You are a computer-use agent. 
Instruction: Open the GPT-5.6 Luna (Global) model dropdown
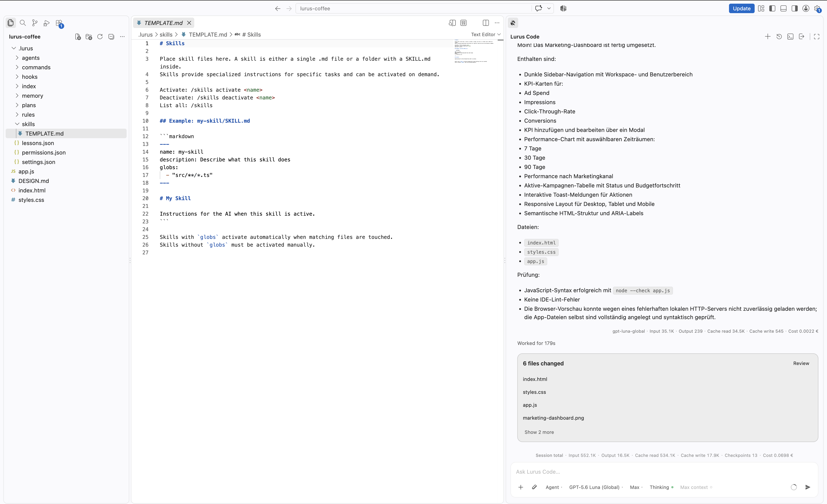click(x=596, y=487)
